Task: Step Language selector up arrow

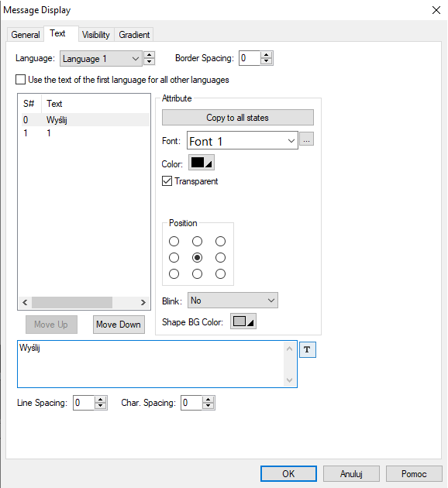Action: pos(149,55)
